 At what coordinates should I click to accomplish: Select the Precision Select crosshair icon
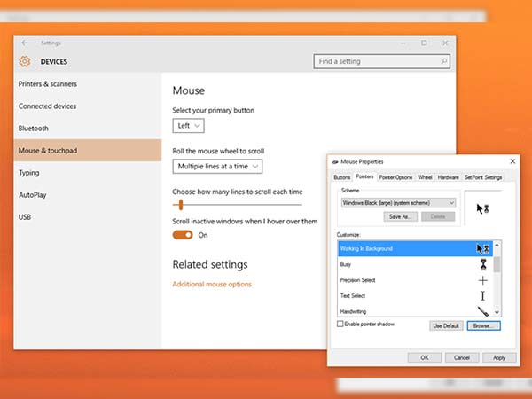[x=482, y=280]
